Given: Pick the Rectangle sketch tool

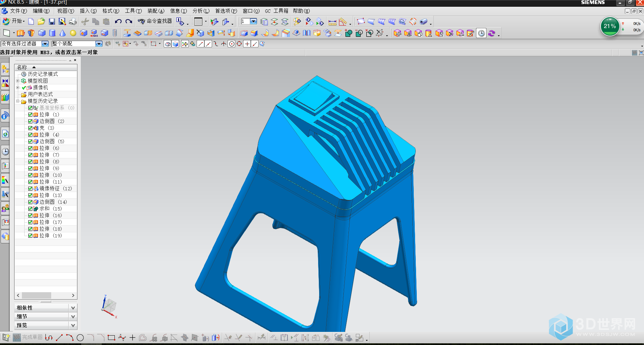Looking at the screenshot, I should [111, 338].
